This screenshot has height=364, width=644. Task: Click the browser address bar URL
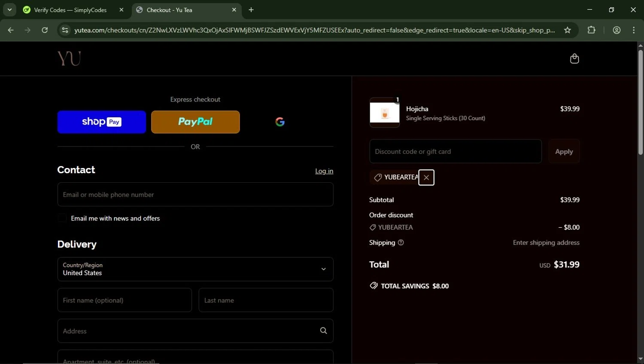coord(314,30)
